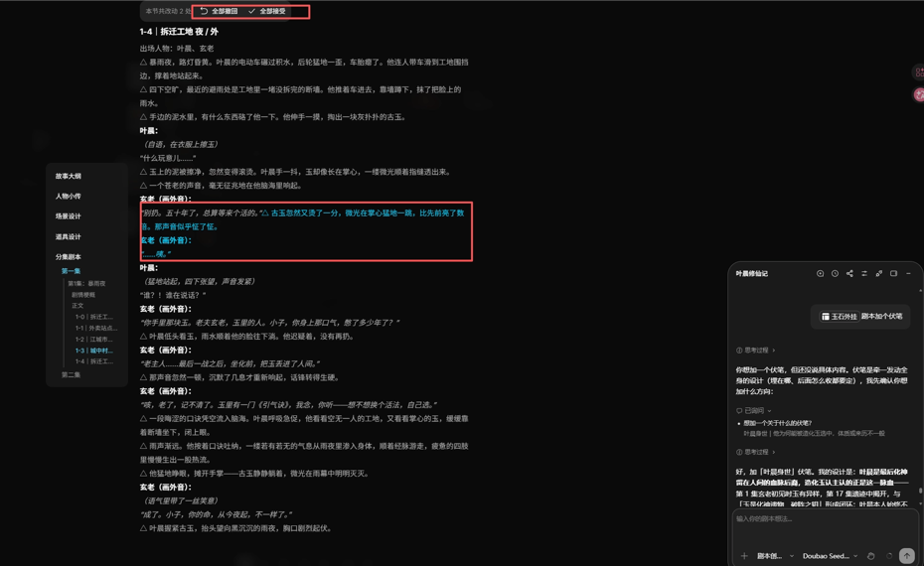Send message with up-arrow button
The image size is (924, 566).
(x=906, y=555)
